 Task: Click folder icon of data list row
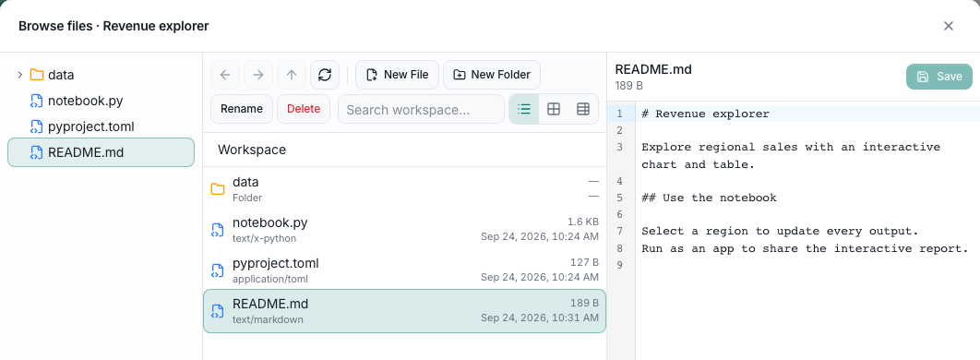pyautogui.click(x=218, y=189)
